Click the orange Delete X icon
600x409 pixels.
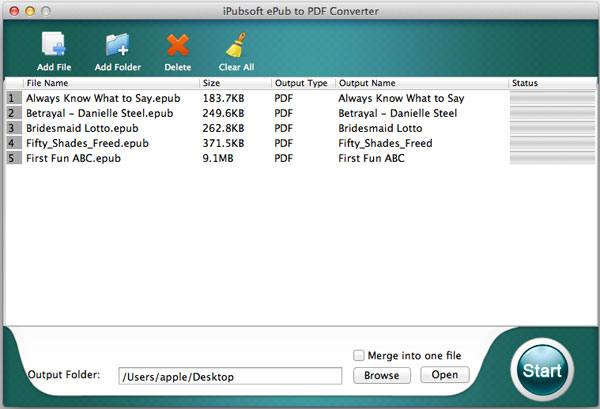178,45
